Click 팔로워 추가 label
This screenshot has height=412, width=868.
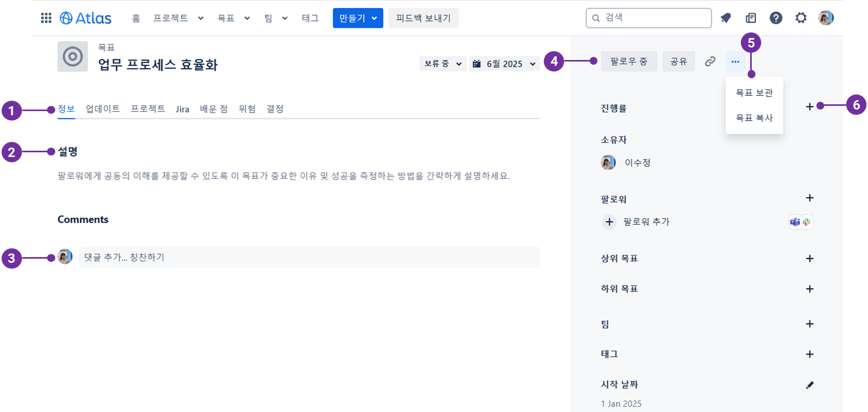[x=646, y=222]
